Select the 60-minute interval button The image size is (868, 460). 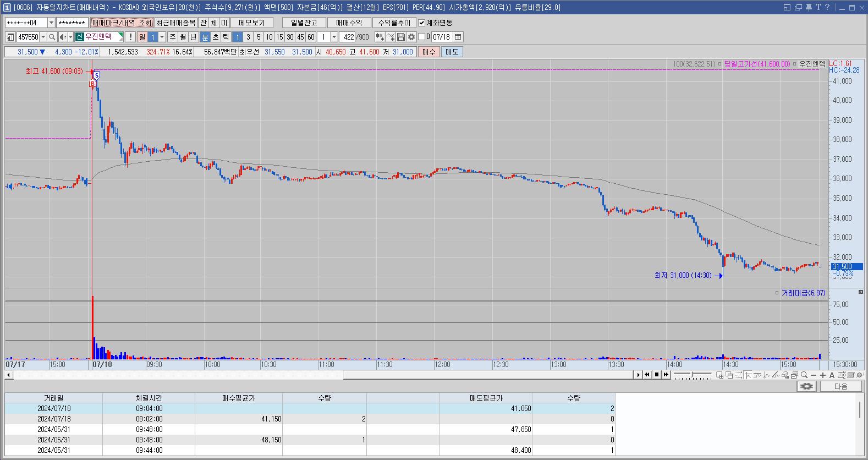pos(311,37)
